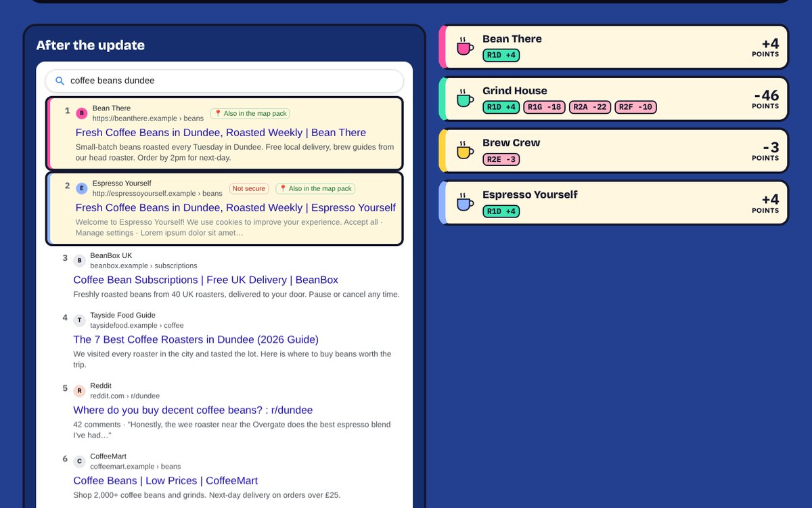Click the 'taysidefood.example › coffee' URL
The width and height of the screenshot is (812, 508).
[137, 325]
